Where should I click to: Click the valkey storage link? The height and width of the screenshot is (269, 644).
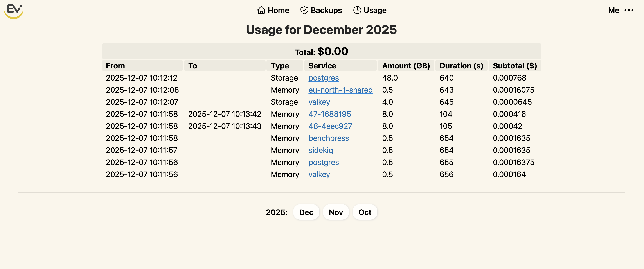[x=319, y=102]
